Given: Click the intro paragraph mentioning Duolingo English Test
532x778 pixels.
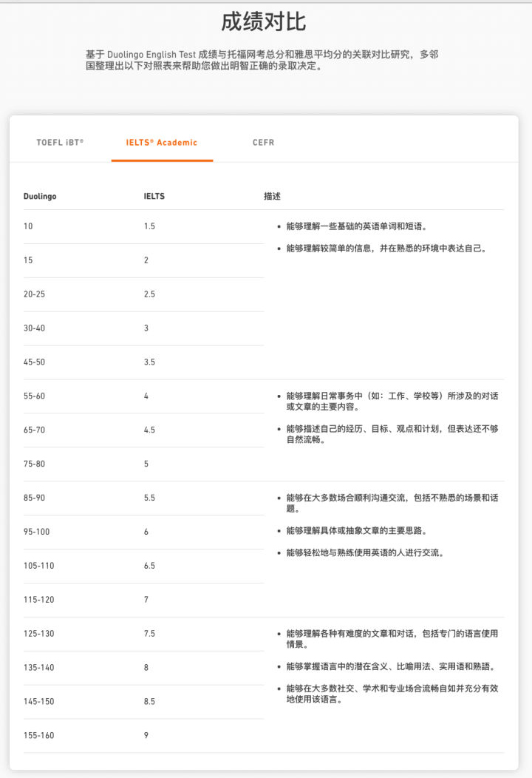Looking at the screenshot, I should [x=262, y=60].
